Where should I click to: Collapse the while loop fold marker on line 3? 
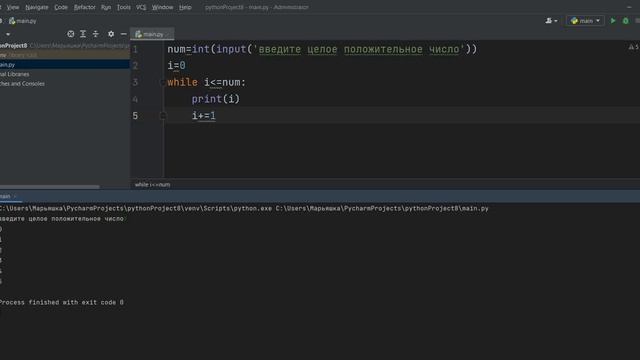(162, 82)
